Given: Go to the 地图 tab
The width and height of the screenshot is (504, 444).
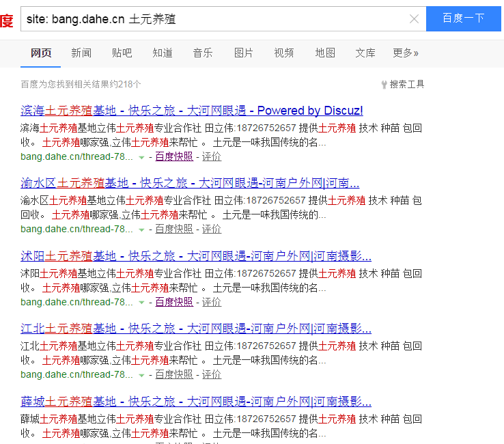Looking at the screenshot, I should coord(325,53).
